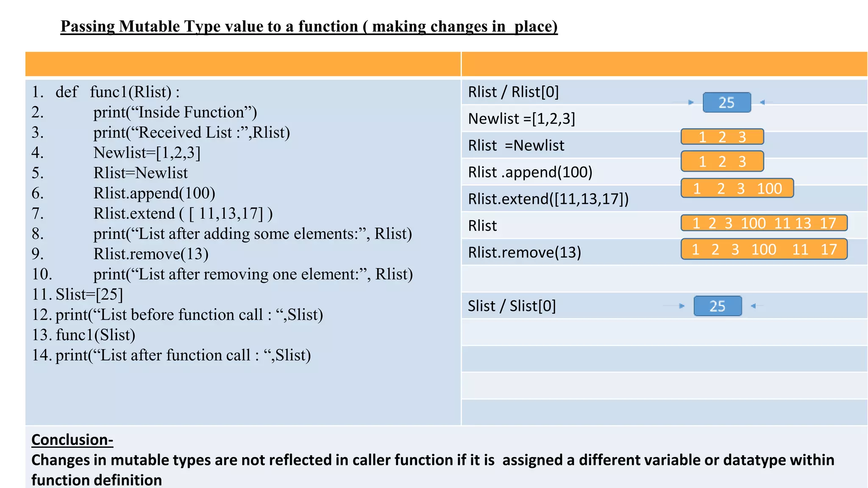Select the orange 1 2 3 100 box

click(737, 188)
